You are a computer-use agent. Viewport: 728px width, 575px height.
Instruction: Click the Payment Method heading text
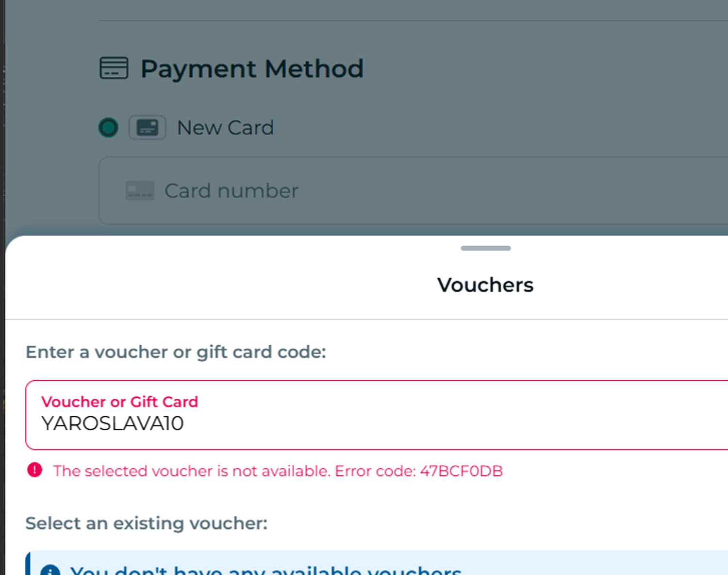coord(252,68)
